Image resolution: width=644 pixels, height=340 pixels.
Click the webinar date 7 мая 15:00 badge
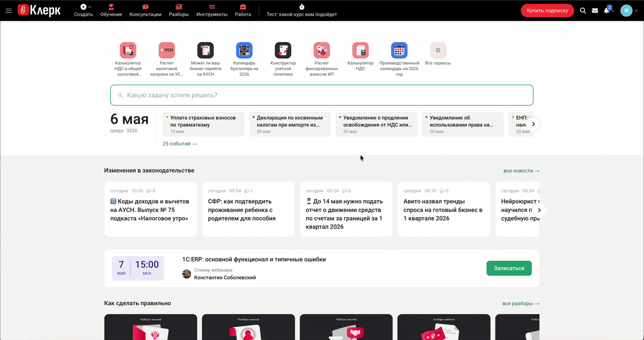click(138, 268)
